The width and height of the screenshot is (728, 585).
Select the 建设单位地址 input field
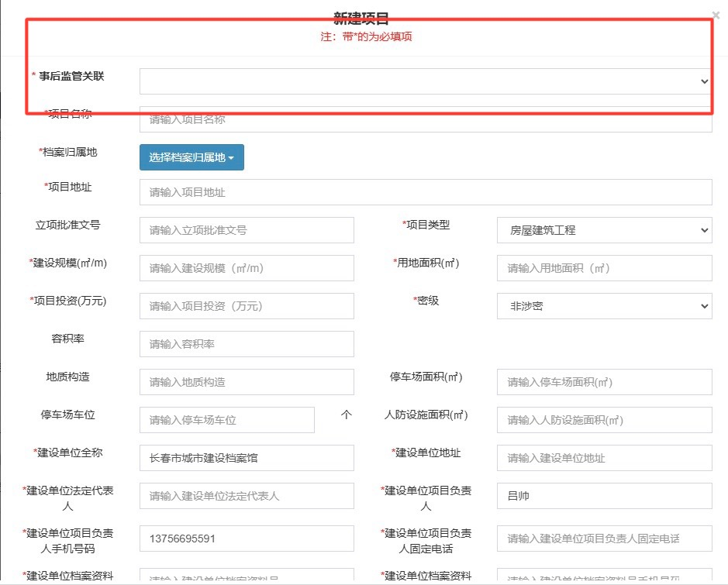[604, 458]
